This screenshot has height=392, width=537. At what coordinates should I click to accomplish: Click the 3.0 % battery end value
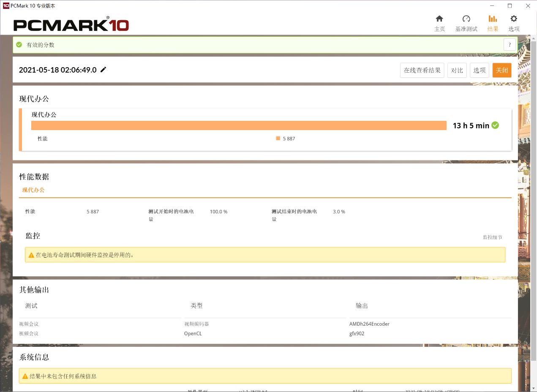click(x=339, y=212)
